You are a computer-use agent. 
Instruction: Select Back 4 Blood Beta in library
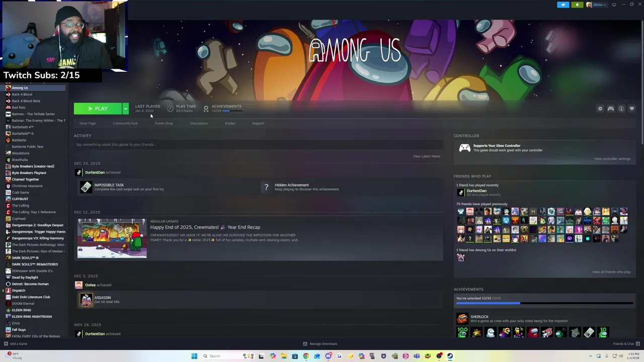(26, 101)
